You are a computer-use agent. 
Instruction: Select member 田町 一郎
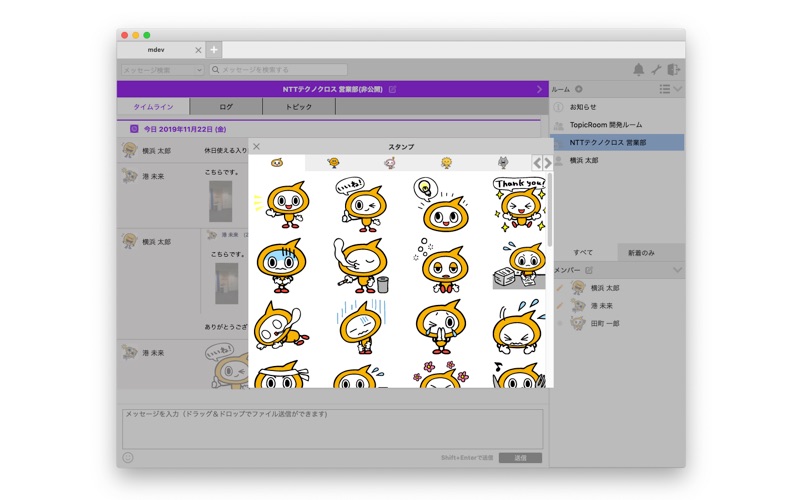click(x=617, y=323)
